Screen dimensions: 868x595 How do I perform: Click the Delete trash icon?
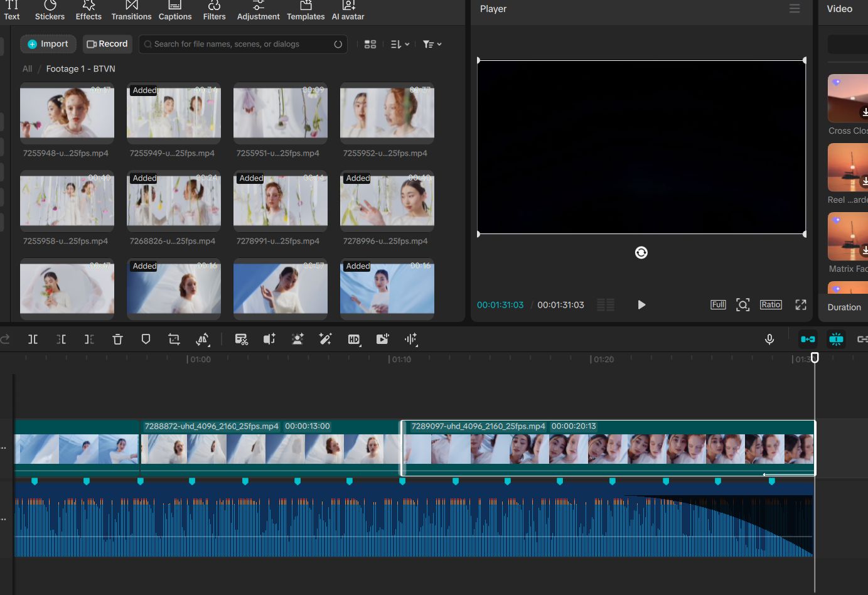coord(117,339)
